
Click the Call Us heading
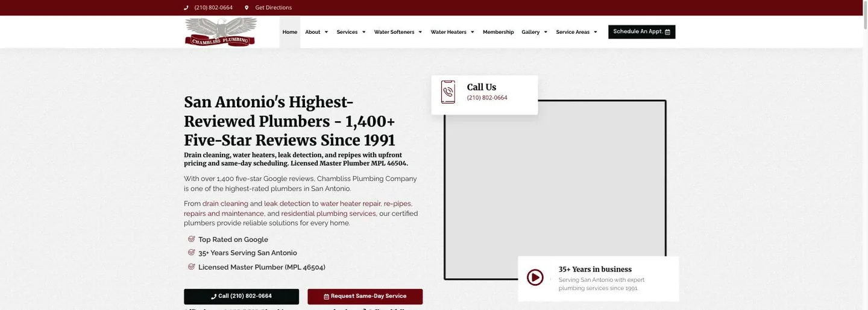tap(482, 87)
